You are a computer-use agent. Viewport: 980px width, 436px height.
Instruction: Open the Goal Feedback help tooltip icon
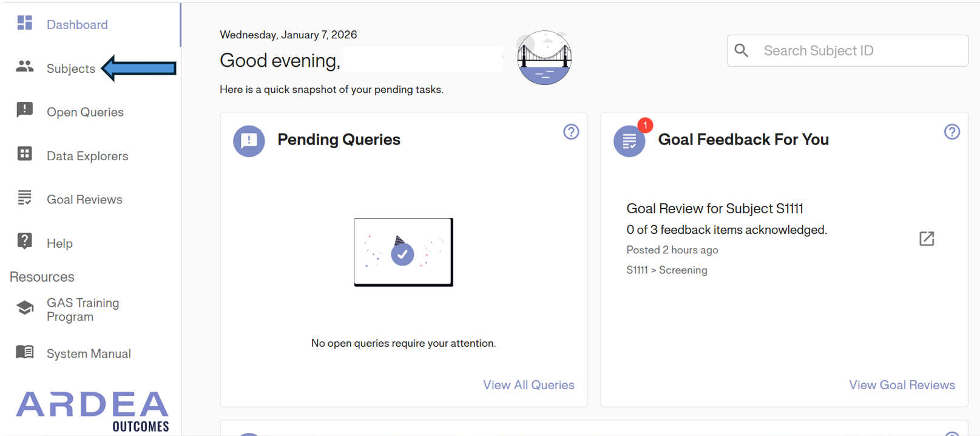coord(952,132)
